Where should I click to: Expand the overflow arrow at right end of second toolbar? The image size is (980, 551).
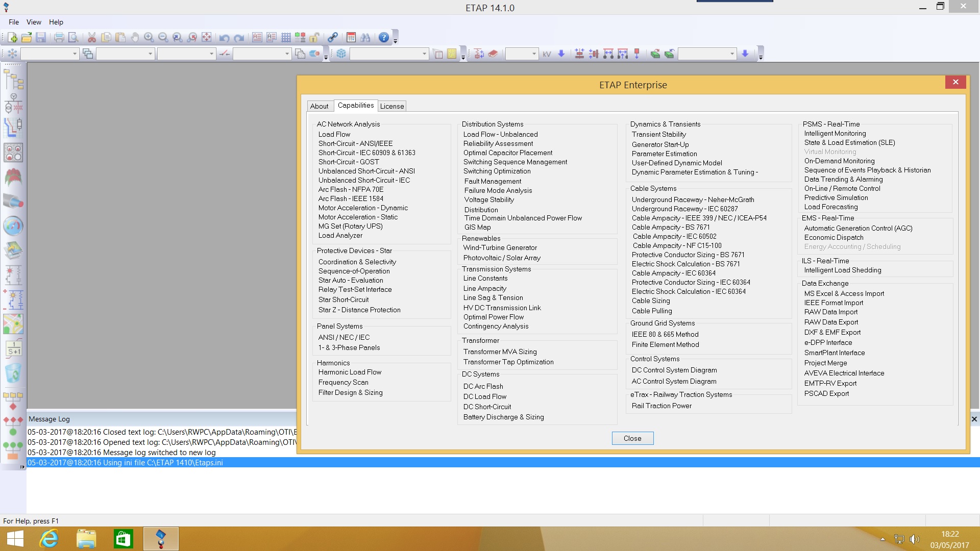(x=761, y=57)
